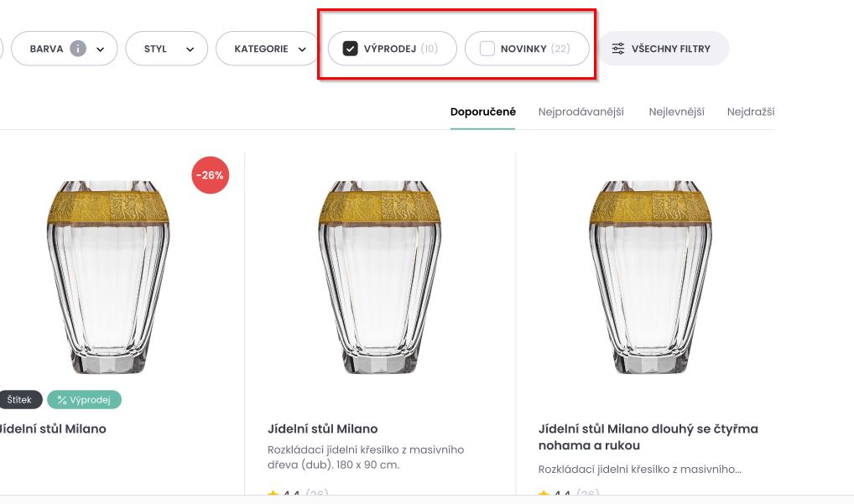Switch to the Doporučené sorting tab
The image size is (854, 504).
[482, 110]
